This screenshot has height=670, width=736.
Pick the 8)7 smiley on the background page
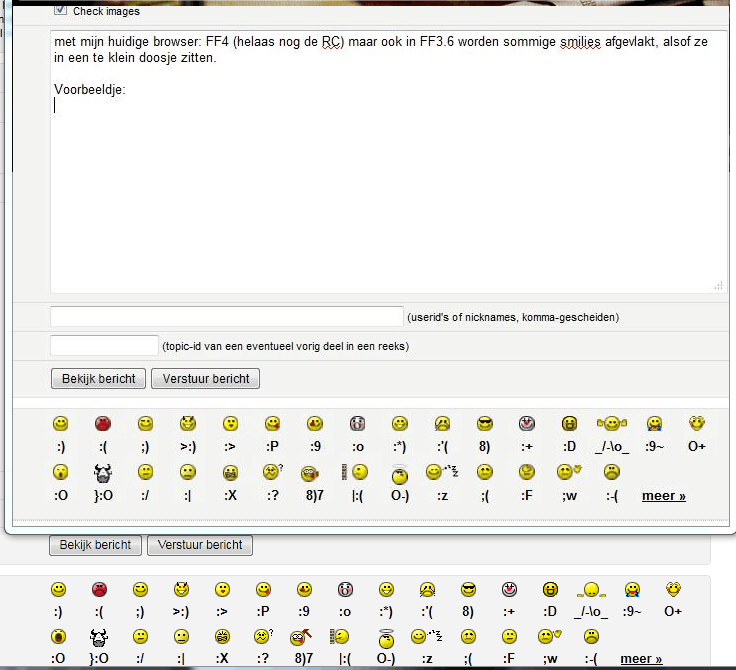(x=300, y=637)
